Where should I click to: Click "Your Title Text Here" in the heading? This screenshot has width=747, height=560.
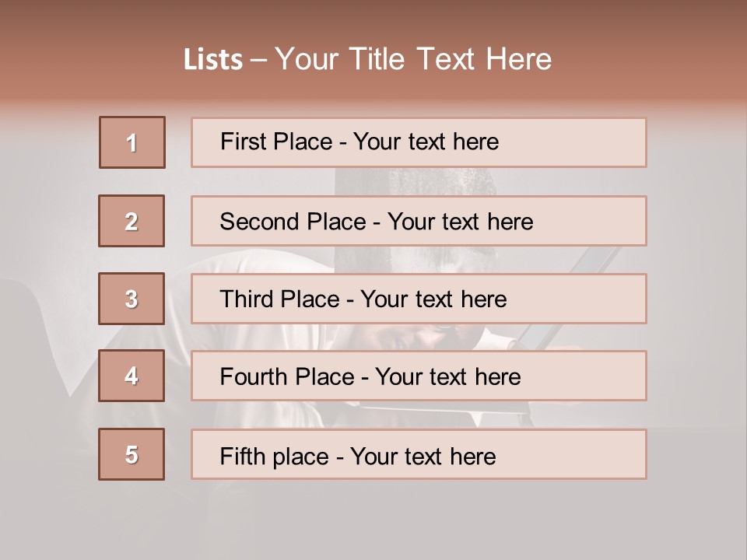click(x=413, y=59)
